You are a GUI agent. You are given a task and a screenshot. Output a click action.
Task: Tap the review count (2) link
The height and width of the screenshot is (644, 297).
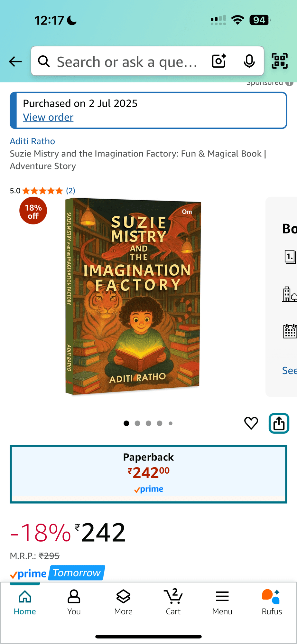pos(71,191)
